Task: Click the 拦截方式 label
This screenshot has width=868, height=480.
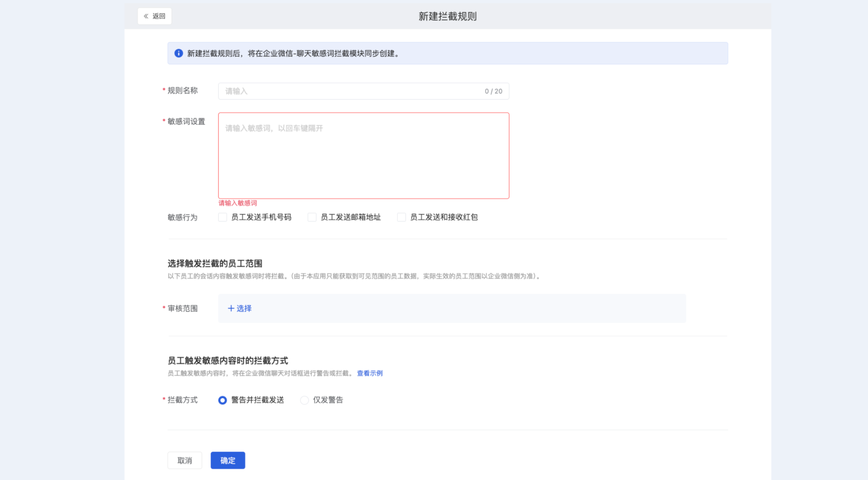Action: pos(182,400)
